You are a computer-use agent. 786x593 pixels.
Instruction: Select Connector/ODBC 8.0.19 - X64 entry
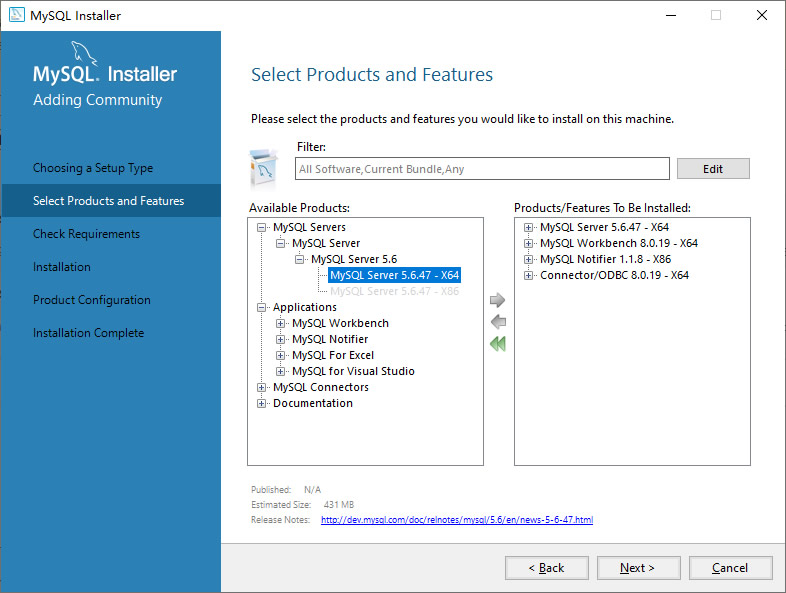[614, 275]
